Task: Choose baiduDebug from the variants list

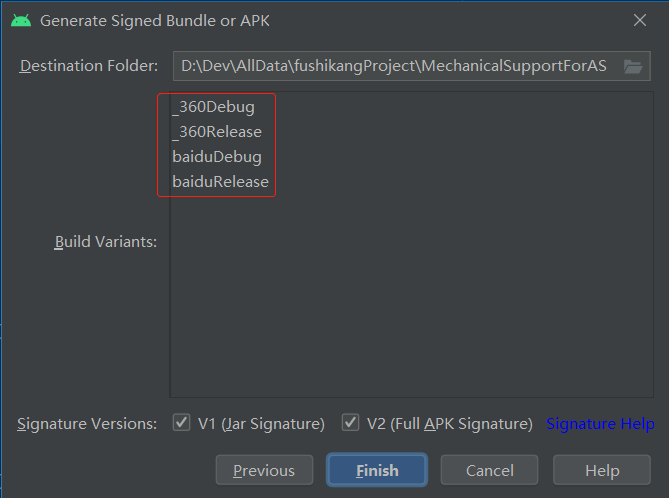Action: coord(217,157)
